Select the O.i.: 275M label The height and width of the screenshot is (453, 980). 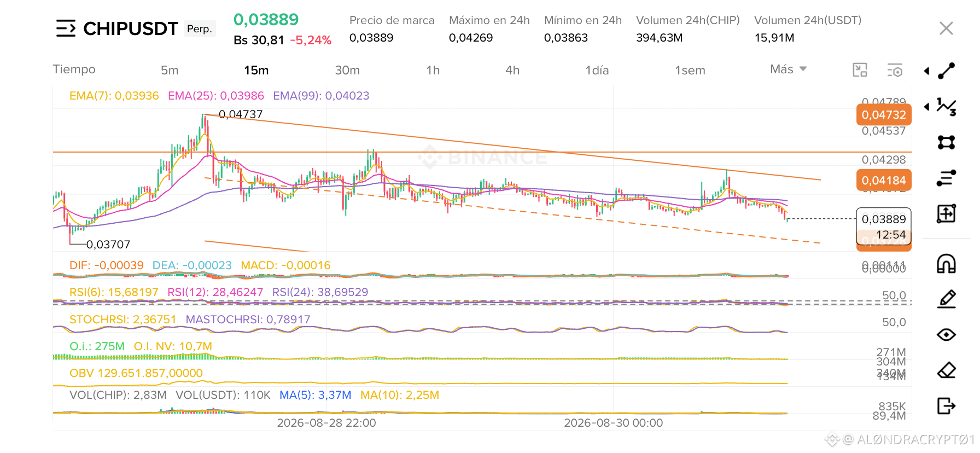coord(97,346)
